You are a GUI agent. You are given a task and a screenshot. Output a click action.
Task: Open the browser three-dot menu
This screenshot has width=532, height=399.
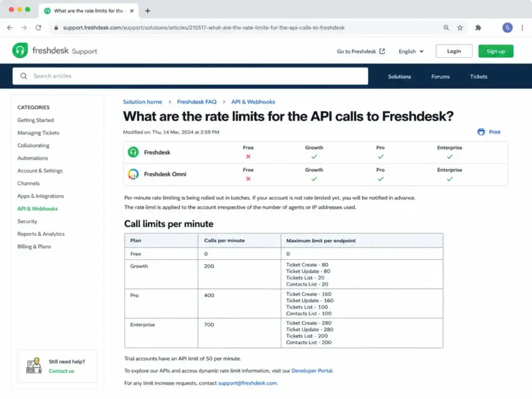click(x=522, y=28)
